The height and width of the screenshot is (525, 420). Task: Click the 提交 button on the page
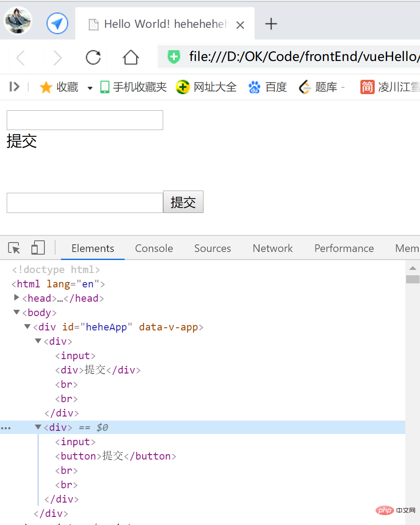[x=183, y=202]
